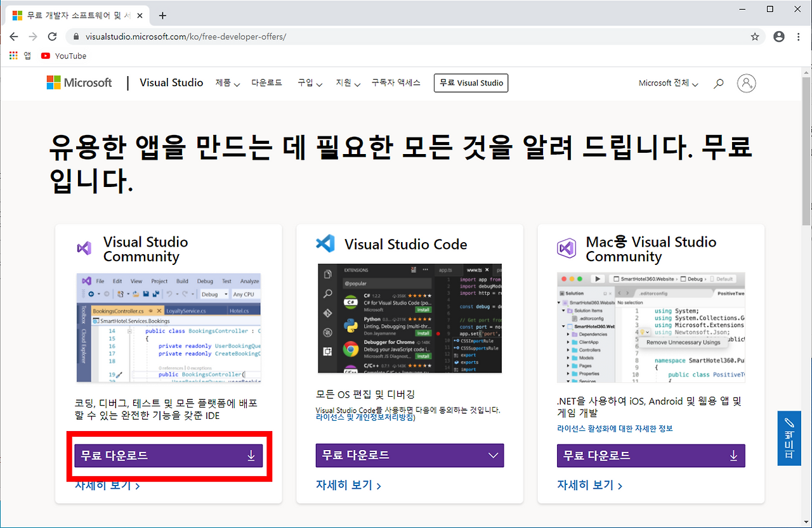Viewport: 812px width, 528px height.
Task: Click the Microsoft logo
Action: pyautogui.click(x=79, y=82)
